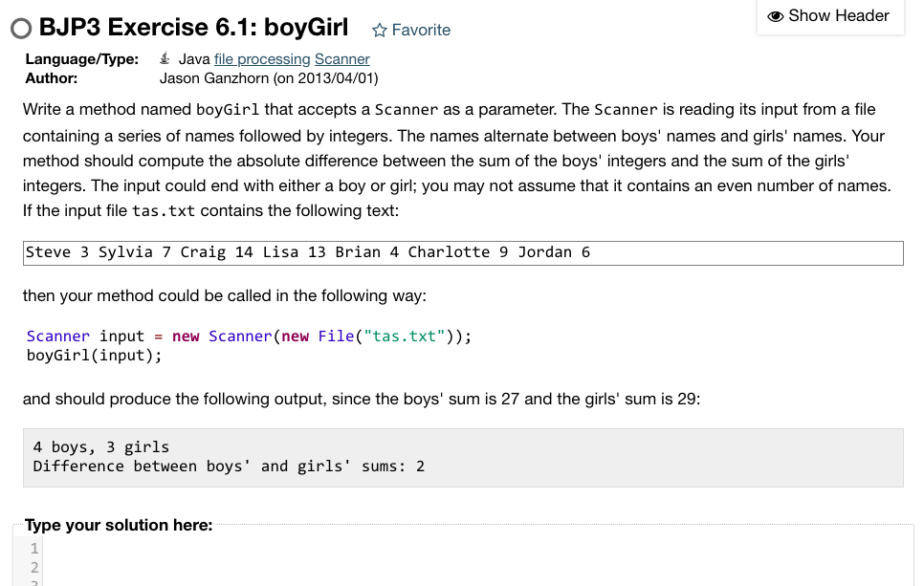Click line number 1 in the editor gutter
Screen dimensions: 924x586
(x=33, y=548)
